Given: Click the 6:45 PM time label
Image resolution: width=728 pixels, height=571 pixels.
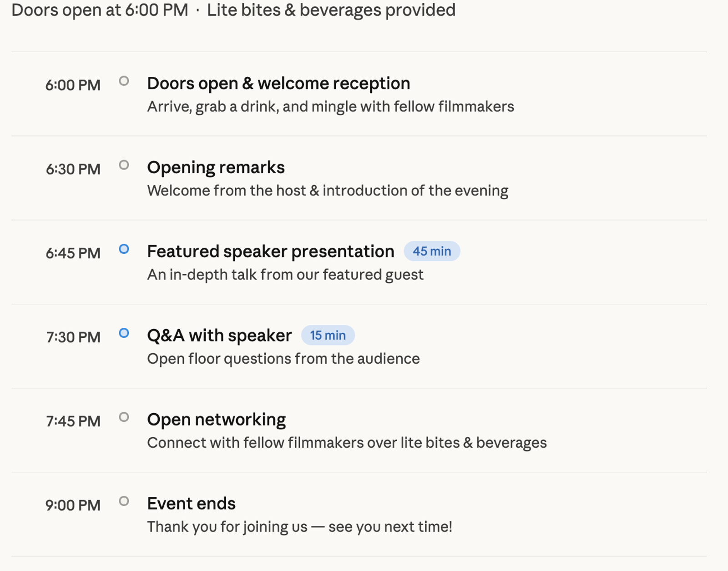Looking at the screenshot, I should 73,253.
